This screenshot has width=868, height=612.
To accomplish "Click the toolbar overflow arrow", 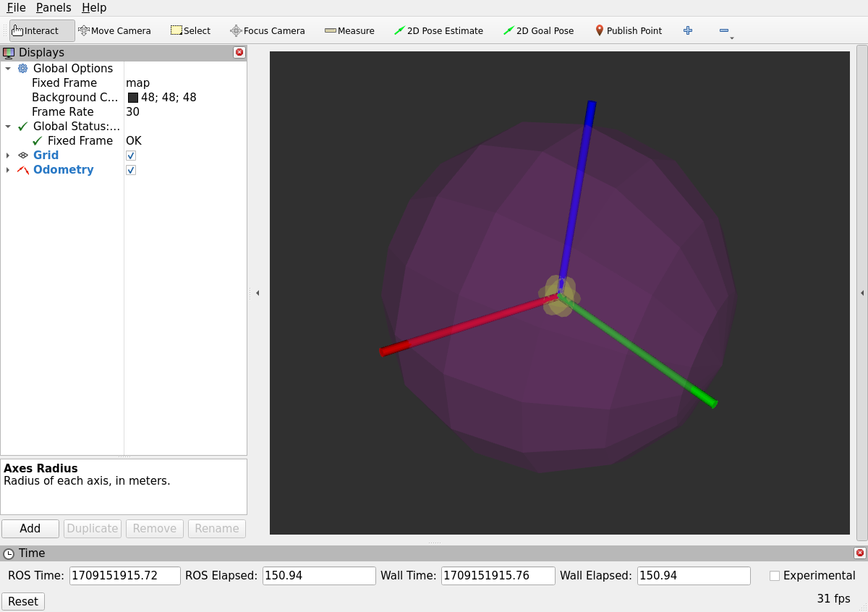I will [x=732, y=38].
